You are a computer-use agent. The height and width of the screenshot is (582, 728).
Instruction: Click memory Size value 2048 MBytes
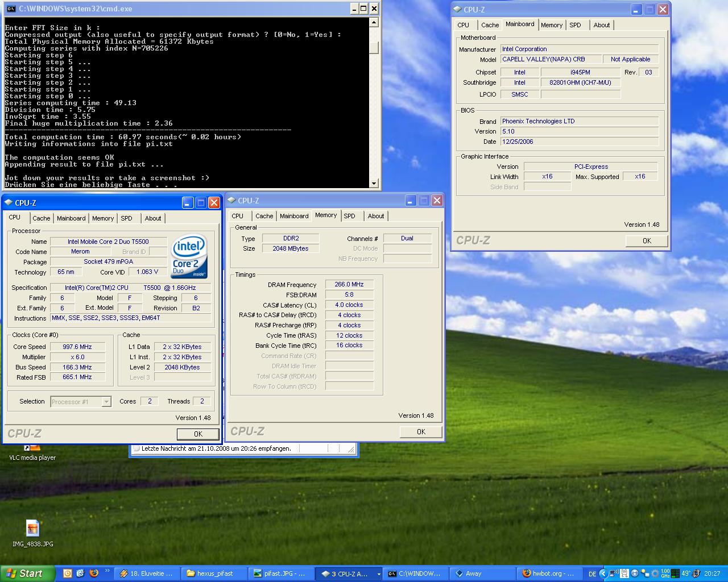tap(291, 248)
